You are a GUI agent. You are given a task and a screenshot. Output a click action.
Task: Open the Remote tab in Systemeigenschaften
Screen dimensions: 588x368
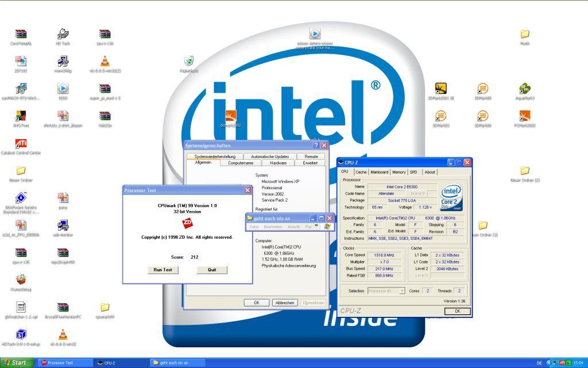pyautogui.click(x=311, y=156)
